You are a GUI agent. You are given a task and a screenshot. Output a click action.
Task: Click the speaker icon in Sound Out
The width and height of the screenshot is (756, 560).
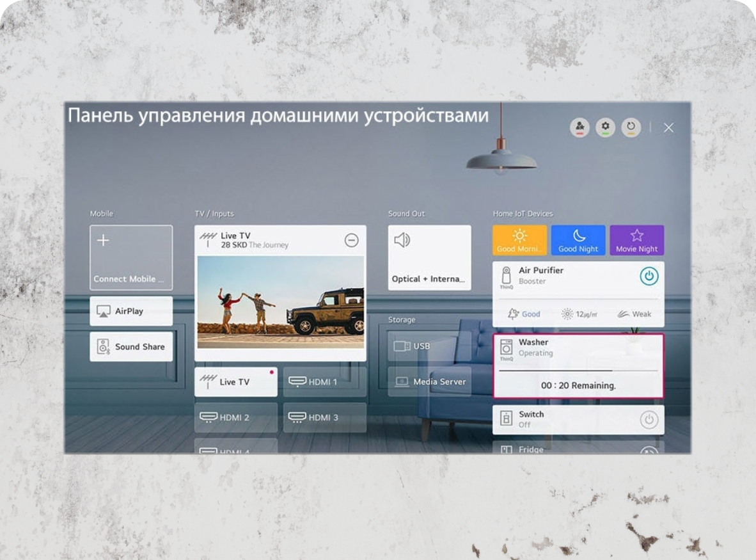402,240
